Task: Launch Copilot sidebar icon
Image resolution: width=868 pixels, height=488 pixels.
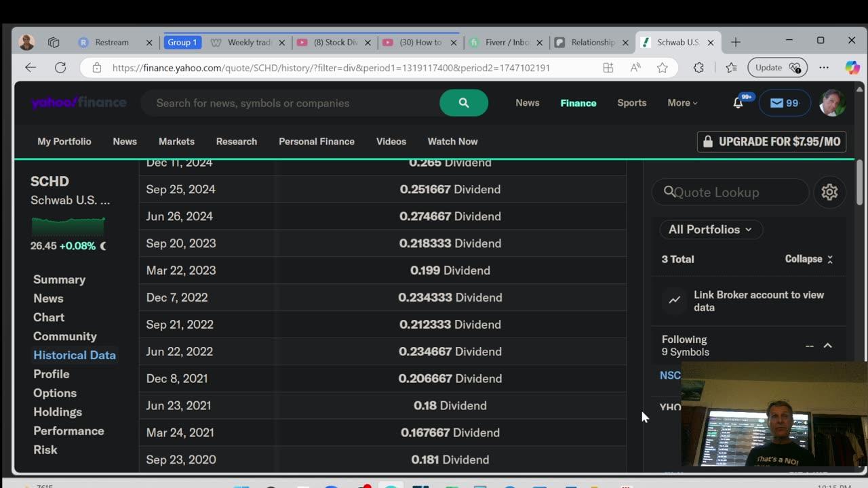Action: tap(852, 68)
